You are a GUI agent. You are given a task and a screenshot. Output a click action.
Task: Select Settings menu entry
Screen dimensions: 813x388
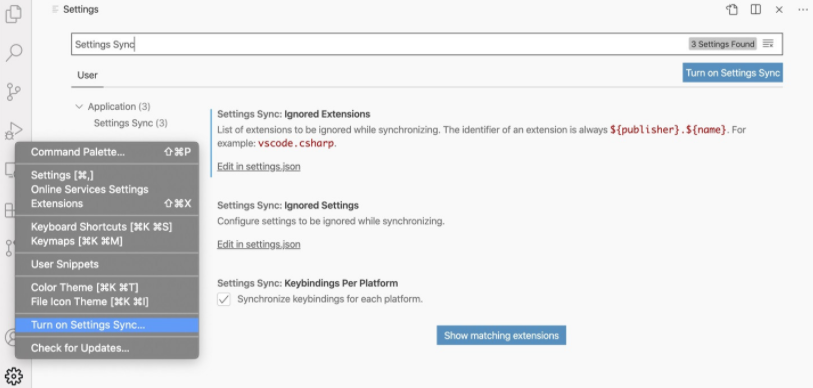click(x=107, y=175)
